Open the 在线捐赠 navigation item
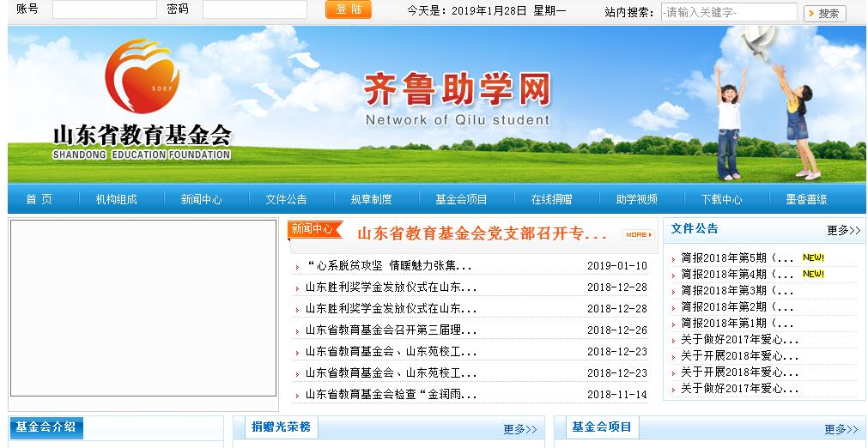Image resolution: width=868 pixels, height=448 pixels. pos(551,199)
